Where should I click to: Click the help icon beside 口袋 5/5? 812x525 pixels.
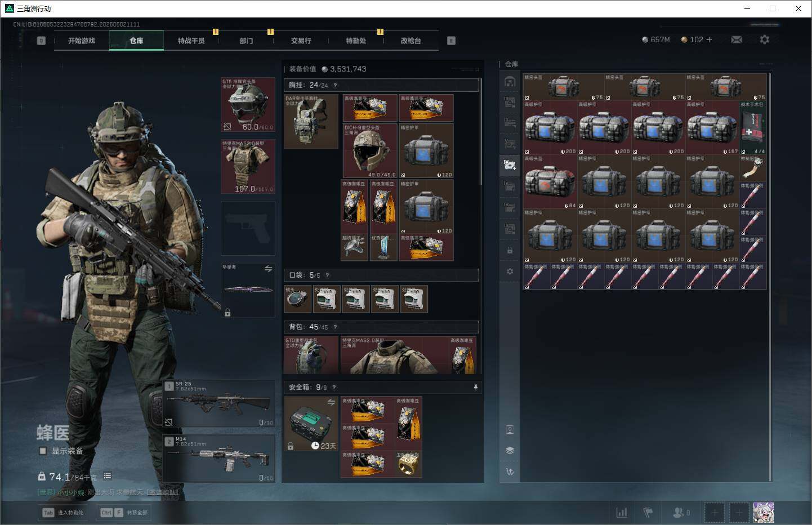[327, 275]
